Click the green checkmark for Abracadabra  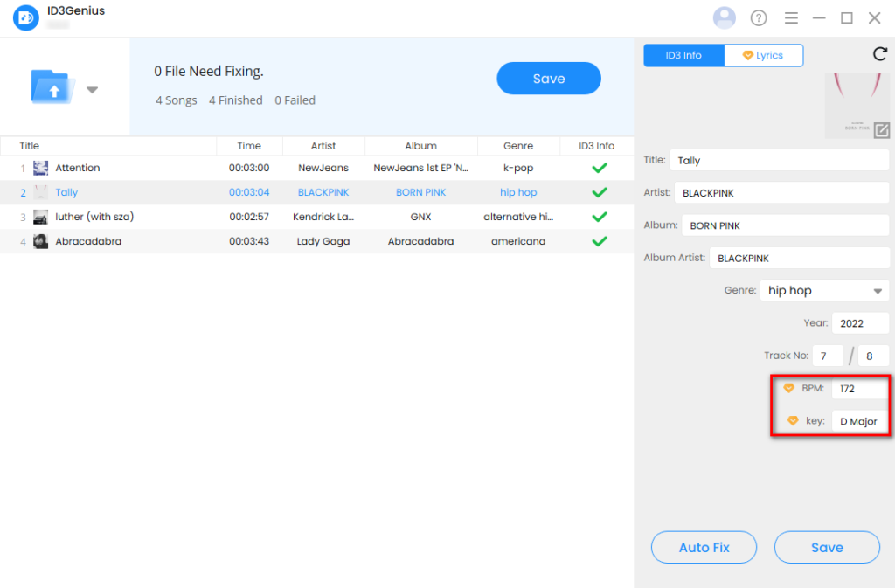pyautogui.click(x=599, y=240)
